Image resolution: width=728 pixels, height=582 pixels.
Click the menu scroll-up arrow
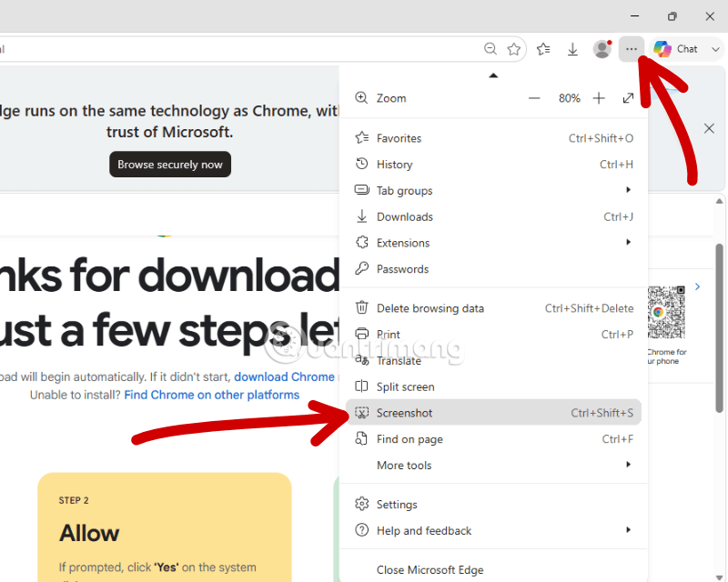pos(493,75)
